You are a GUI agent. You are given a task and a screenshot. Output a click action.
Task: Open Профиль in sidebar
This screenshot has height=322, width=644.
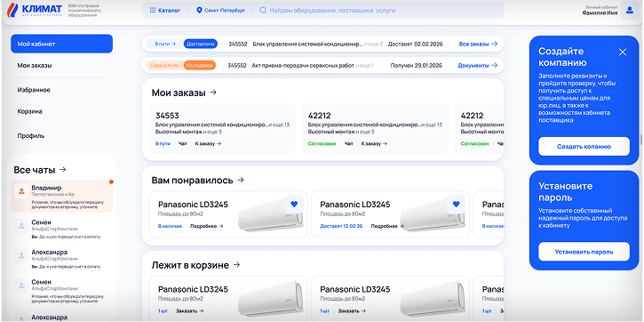pos(31,135)
